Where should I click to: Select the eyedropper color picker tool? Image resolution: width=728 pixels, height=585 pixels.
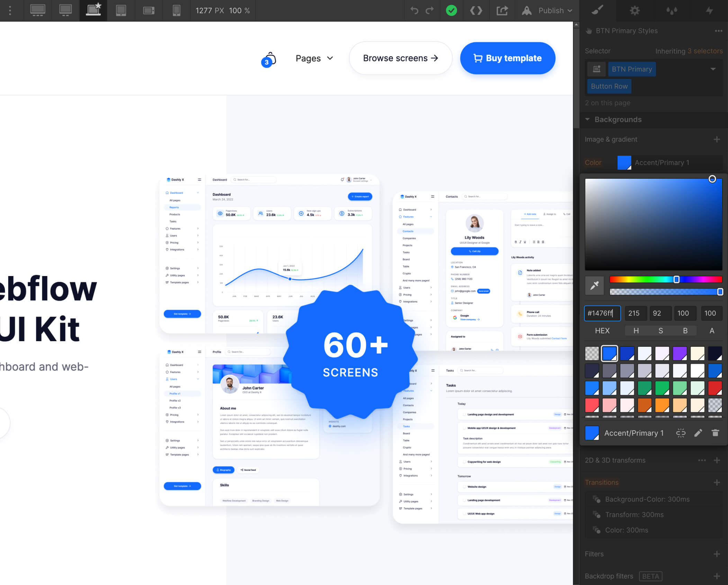(594, 285)
